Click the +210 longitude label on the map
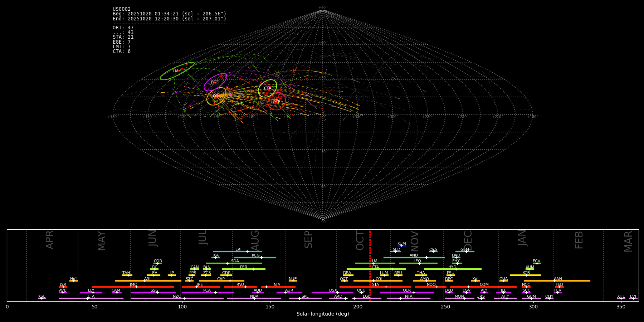Image resolution: width=644 pixels, height=322 pixels. point(497,117)
